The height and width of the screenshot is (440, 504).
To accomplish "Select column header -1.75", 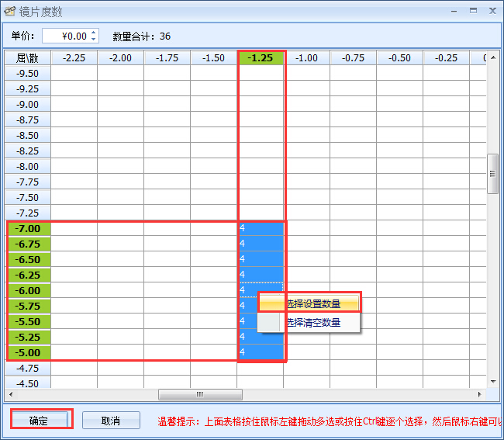I will tap(167, 58).
